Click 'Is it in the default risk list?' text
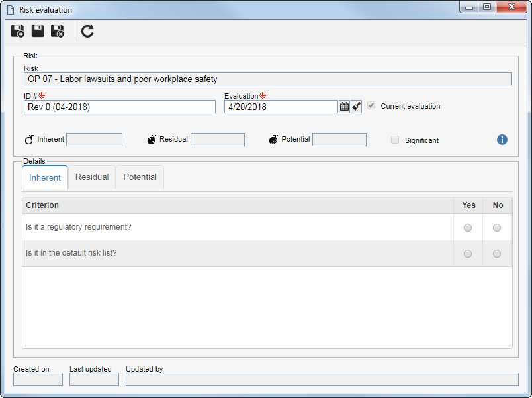Image resolution: width=532 pixels, height=398 pixels. coord(71,253)
